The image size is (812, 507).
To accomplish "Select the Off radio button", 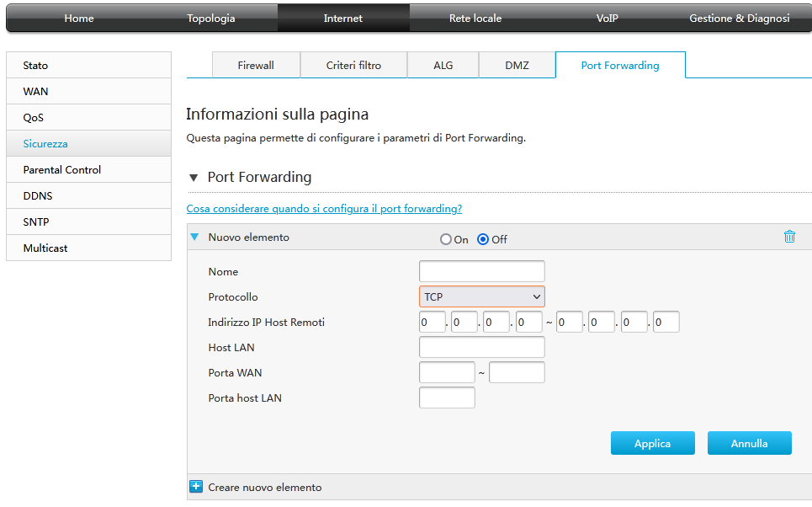I will coord(483,239).
